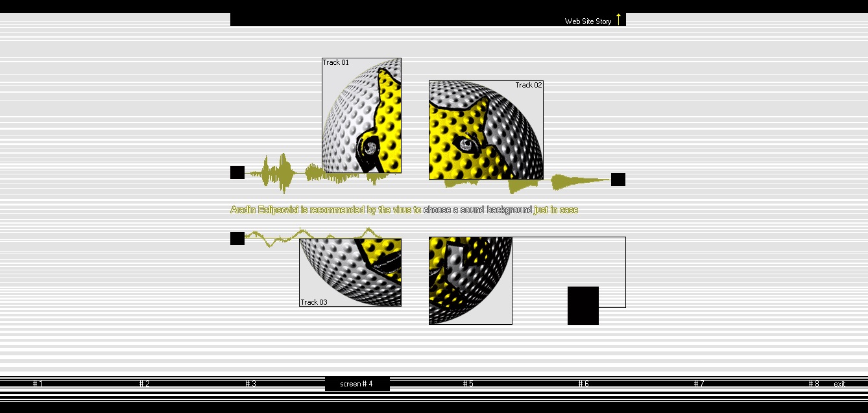Click the Aradin Eclipsovici sound background text
The height and width of the screenshot is (413, 868).
tap(404, 210)
